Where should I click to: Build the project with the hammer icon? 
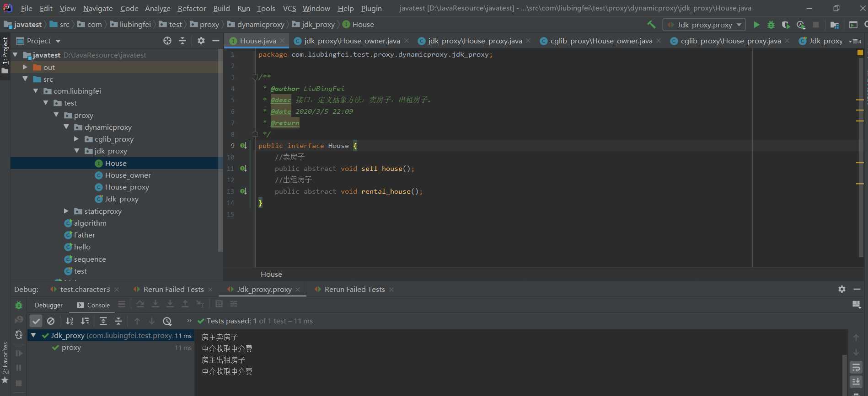651,25
